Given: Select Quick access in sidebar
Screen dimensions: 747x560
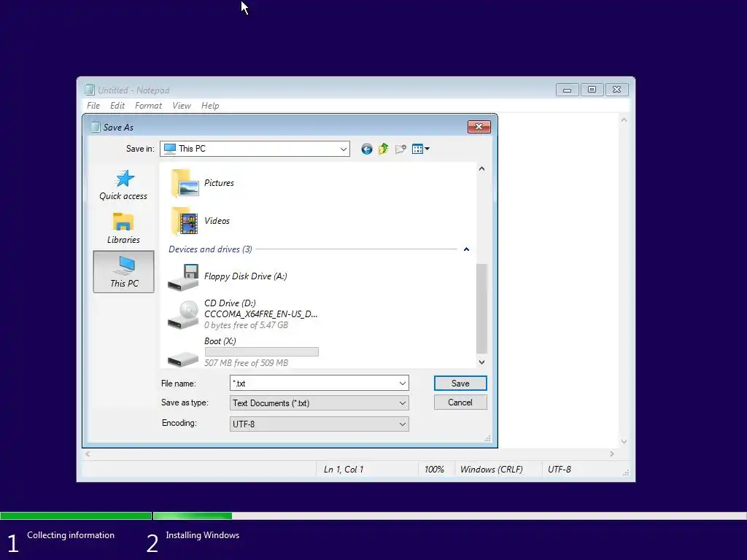Looking at the screenshot, I should point(123,185).
